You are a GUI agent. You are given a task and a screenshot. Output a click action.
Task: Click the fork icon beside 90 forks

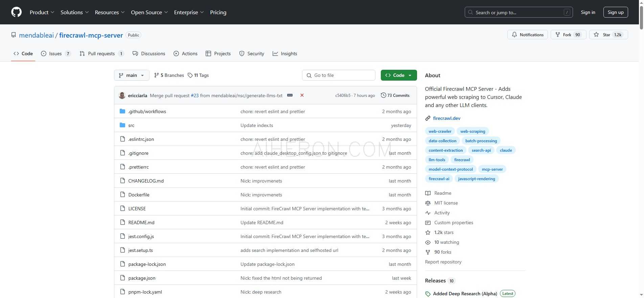(428, 252)
